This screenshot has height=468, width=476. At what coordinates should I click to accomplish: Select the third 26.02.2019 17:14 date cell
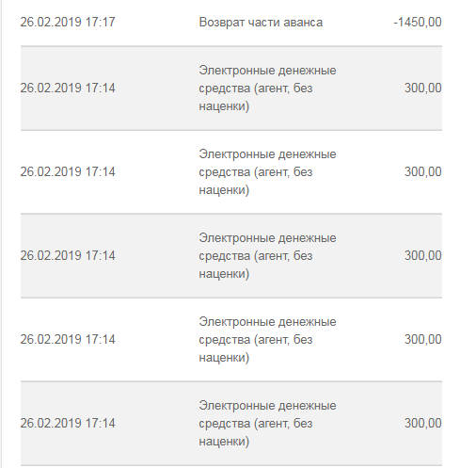point(68,255)
